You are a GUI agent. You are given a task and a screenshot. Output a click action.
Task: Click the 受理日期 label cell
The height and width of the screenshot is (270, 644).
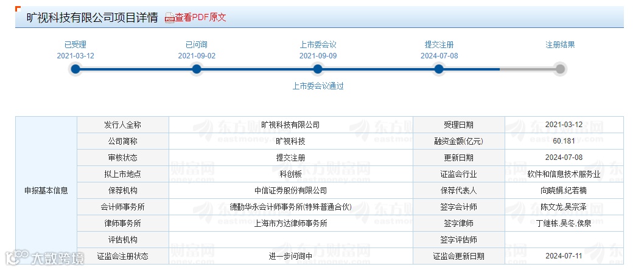459,125
